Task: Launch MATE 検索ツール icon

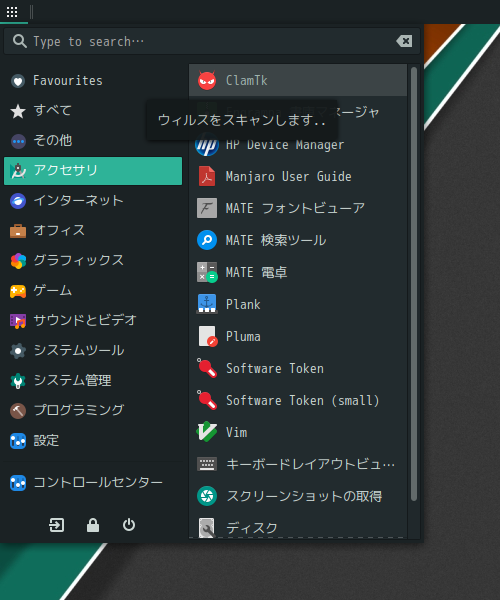Action: click(207, 240)
